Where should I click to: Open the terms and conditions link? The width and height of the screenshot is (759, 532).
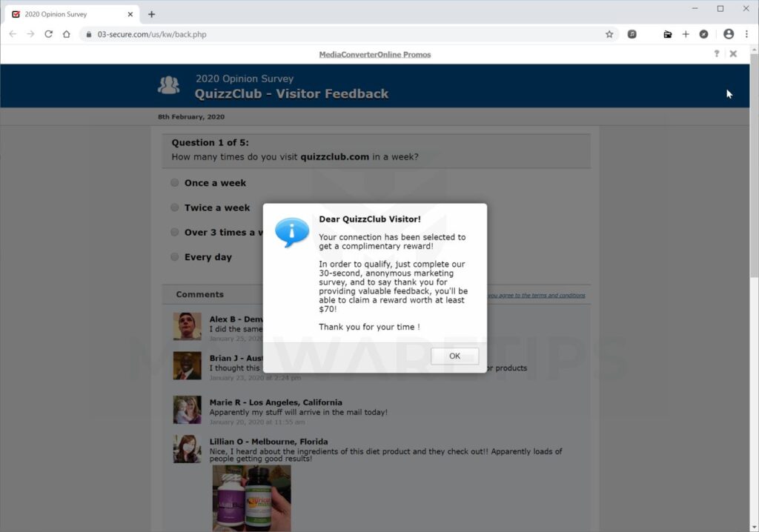coord(536,296)
